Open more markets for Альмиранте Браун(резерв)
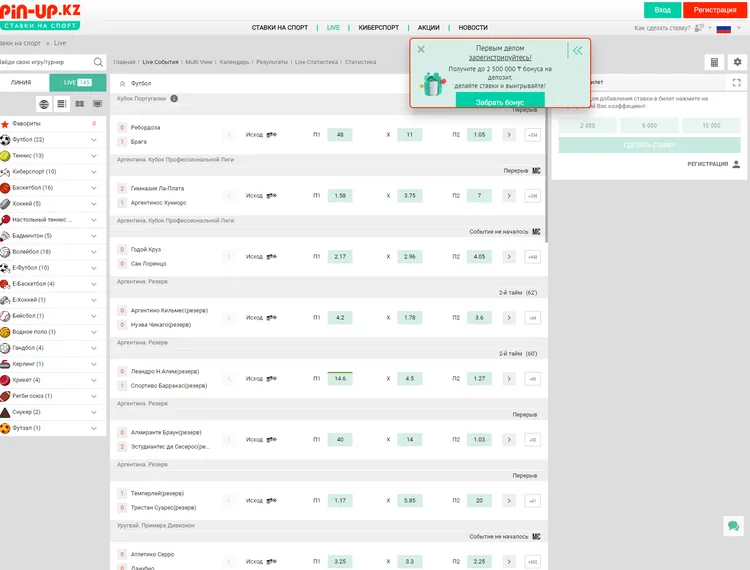 (533, 440)
